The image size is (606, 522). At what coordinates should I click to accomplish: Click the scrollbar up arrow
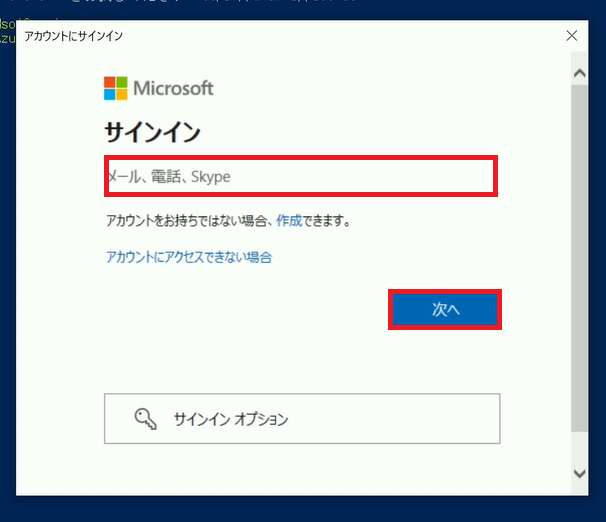tap(579, 73)
